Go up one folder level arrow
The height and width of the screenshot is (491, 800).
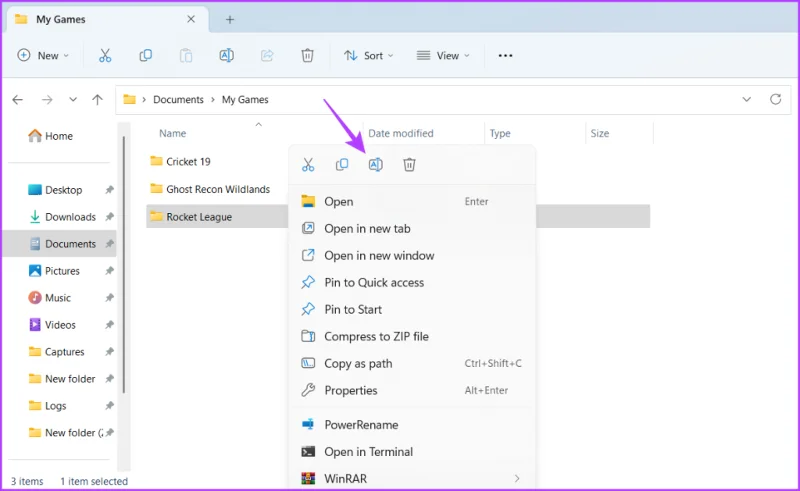[97, 100]
